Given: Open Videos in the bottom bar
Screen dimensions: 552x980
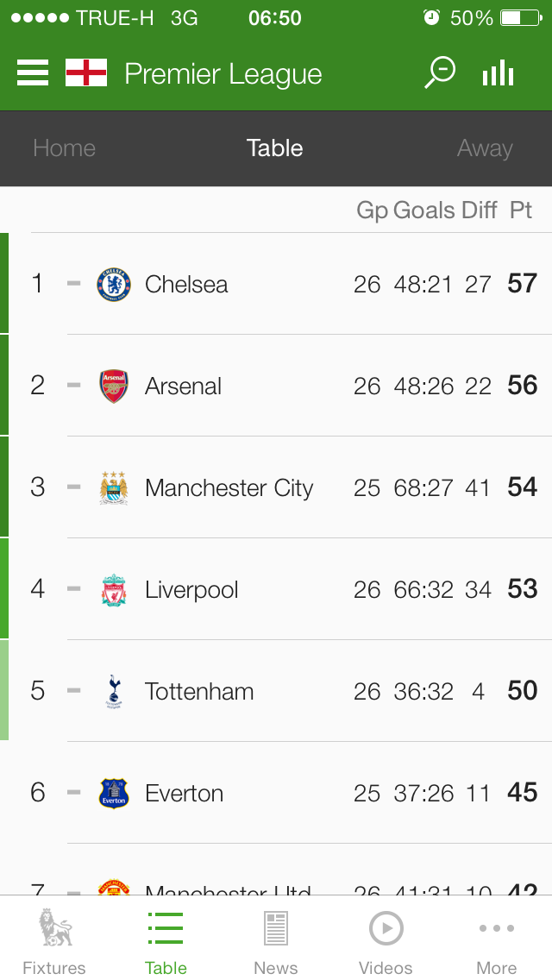Looking at the screenshot, I should [386, 939].
